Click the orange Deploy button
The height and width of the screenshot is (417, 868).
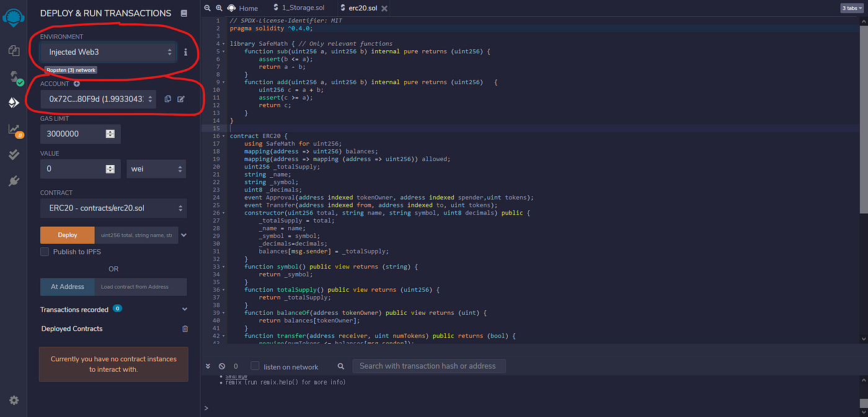68,235
